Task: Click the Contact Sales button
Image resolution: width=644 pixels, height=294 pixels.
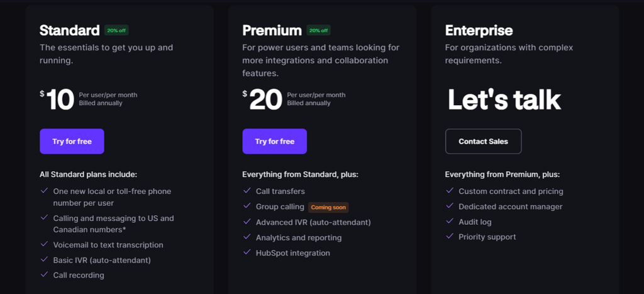Action: click(484, 142)
